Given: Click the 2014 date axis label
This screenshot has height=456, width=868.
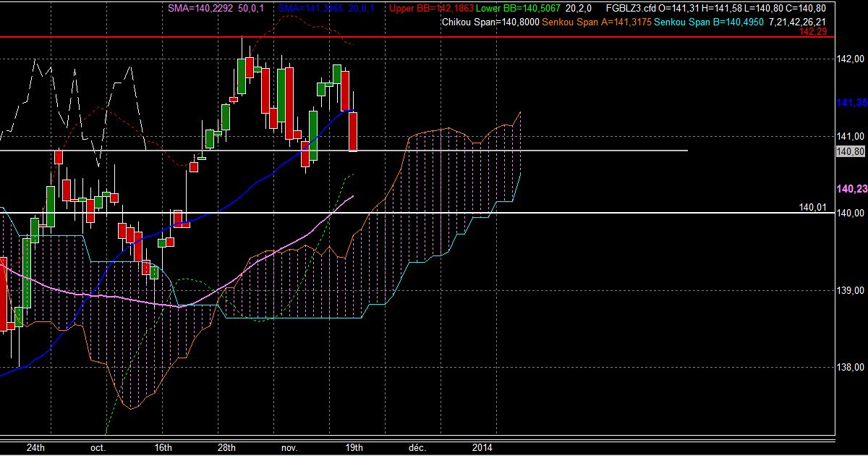Looking at the screenshot, I should coord(482,447).
